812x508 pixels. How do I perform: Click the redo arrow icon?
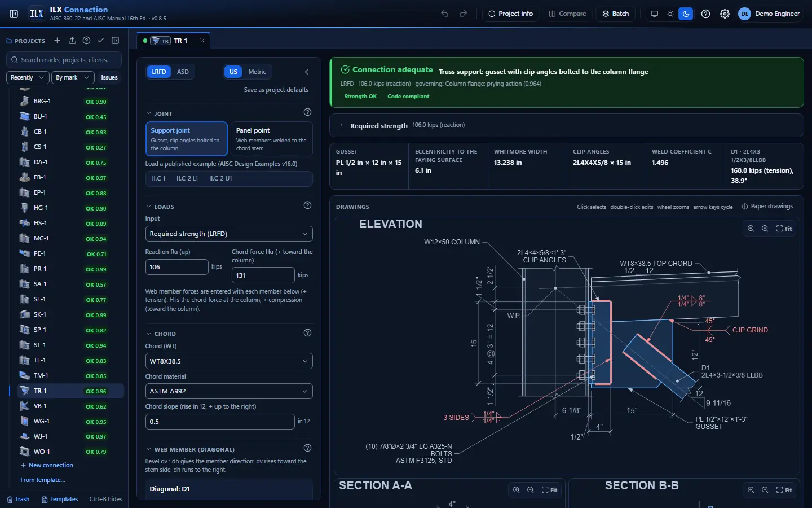463,14
